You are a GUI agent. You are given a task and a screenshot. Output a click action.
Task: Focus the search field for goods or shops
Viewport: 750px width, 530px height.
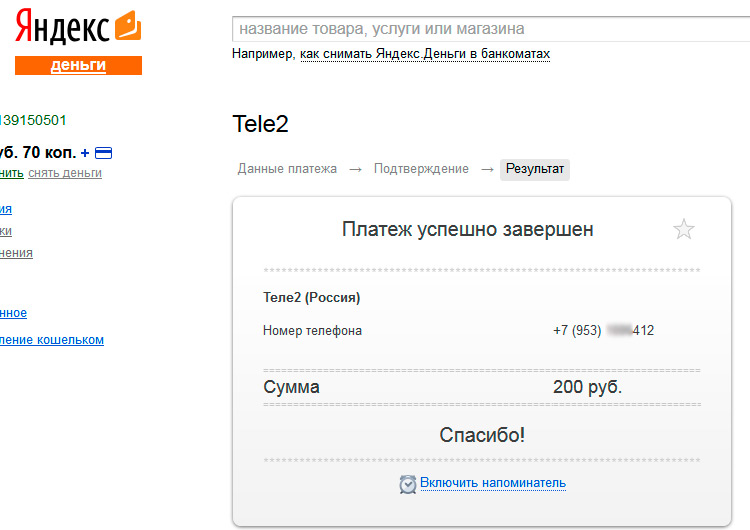tap(490, 29)
